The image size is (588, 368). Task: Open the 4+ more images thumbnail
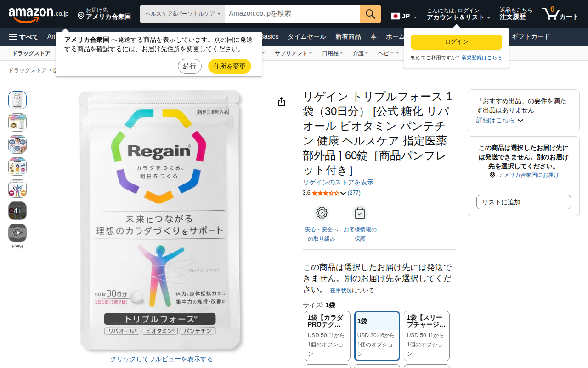tap(17, 211)
